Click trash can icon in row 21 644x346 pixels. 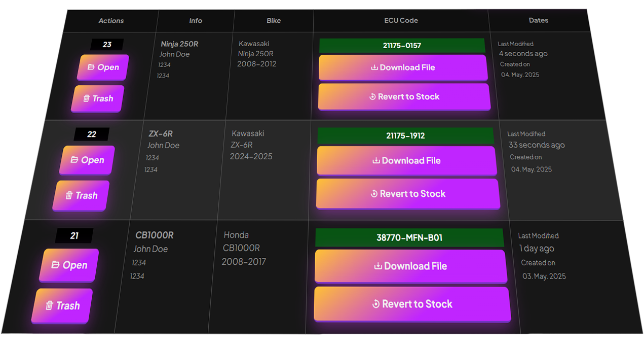click(49, 305)
